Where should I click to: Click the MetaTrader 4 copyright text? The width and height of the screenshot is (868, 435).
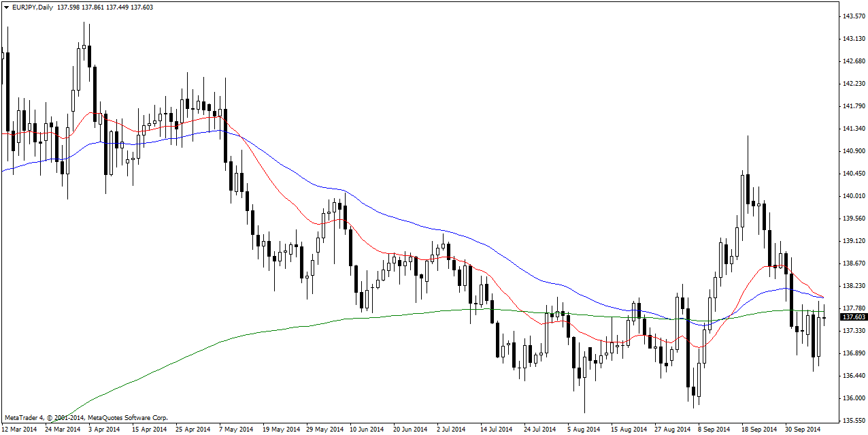point(86,417)
